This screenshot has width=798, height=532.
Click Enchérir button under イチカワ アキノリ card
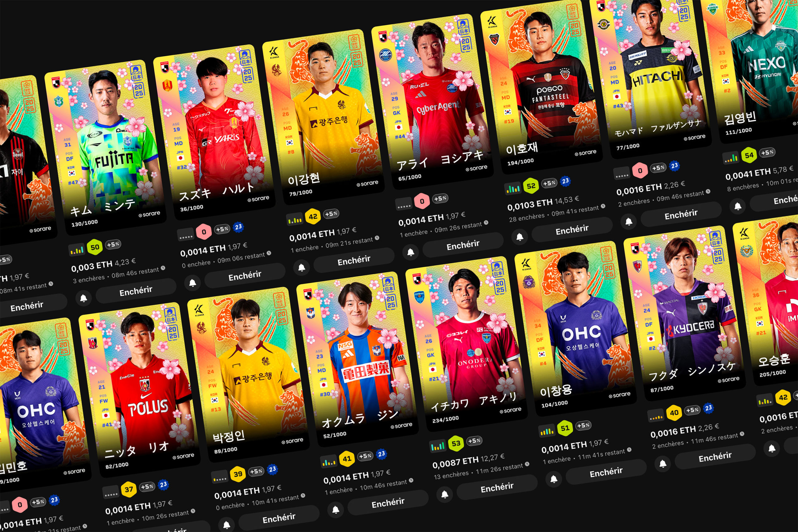tap(497, 487)
